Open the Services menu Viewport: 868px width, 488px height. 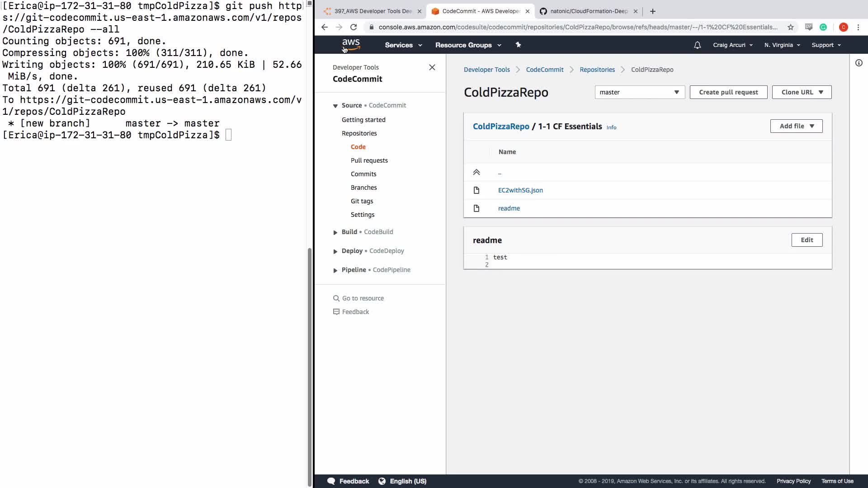(403, 45)
